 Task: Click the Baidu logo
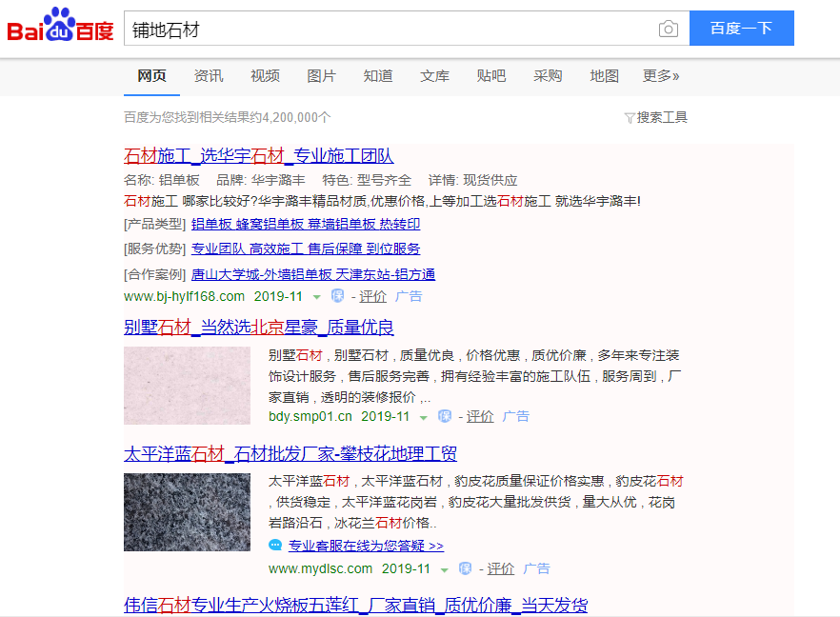tap(60, 25)
